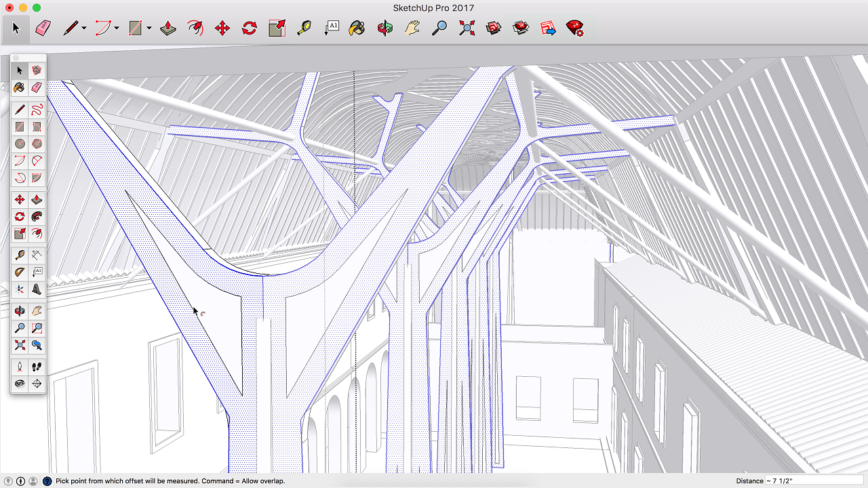Click the Distance measurement input field
Viewport: 868px width, 488px height.
(813, 481)
